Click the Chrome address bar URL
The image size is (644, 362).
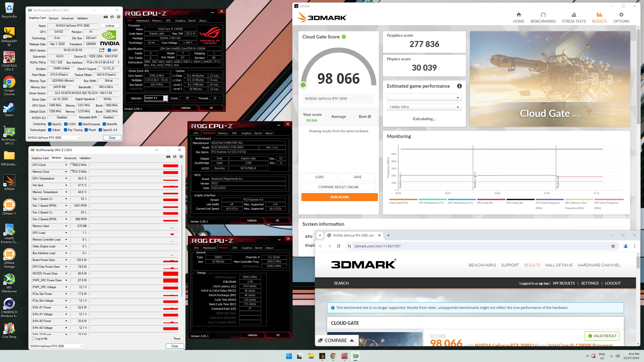point(377,246)
